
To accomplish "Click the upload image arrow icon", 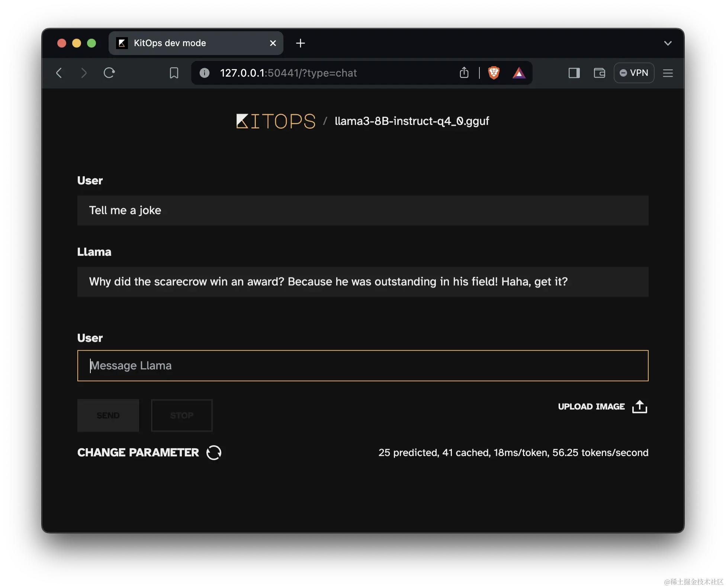I will pos(639,407).
